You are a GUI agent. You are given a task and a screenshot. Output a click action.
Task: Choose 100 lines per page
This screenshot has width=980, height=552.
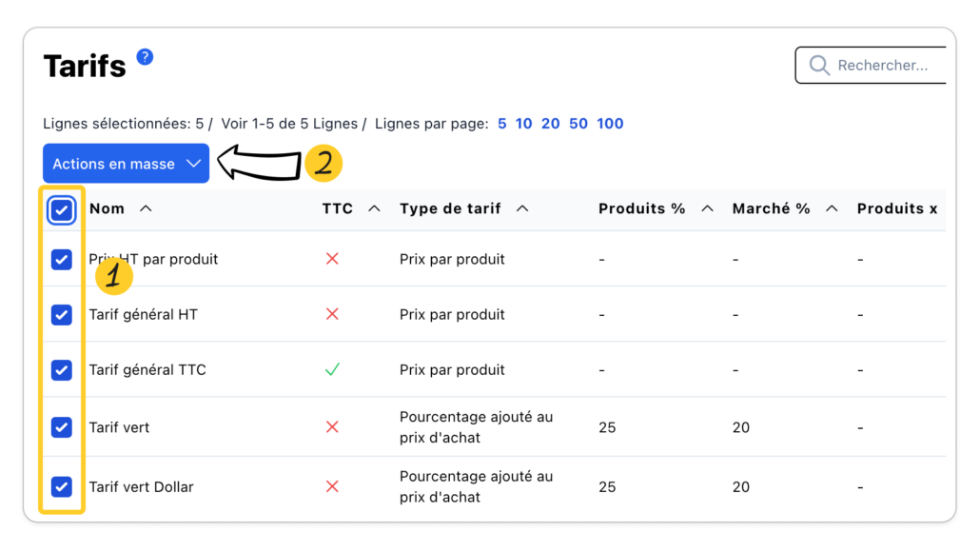point(610,124)
